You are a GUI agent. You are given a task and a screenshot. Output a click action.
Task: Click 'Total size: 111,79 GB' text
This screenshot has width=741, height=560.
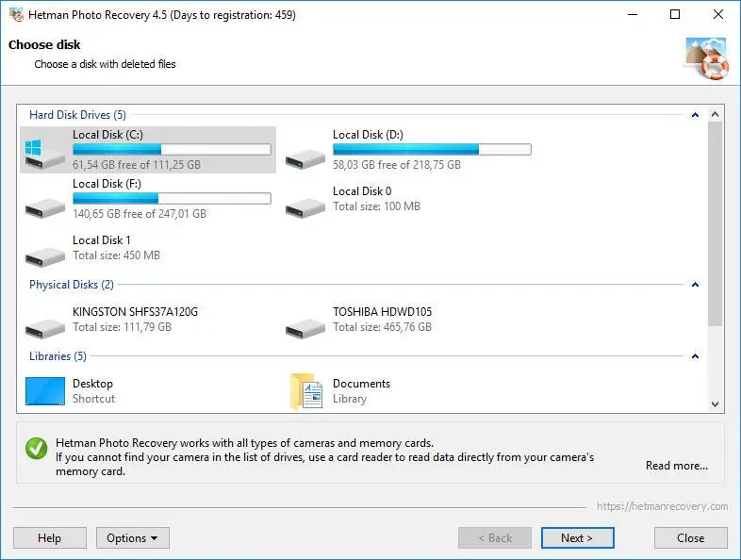point(122,327)
